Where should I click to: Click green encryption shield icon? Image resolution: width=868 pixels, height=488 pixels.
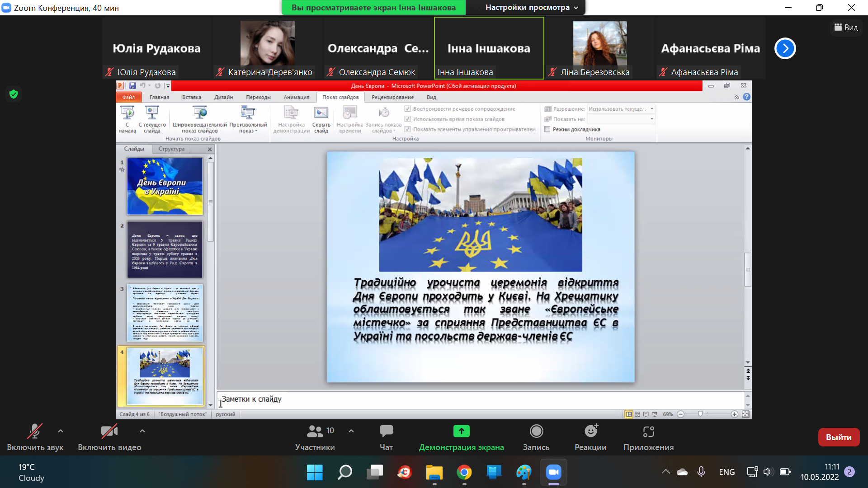(x=14, y=94)
